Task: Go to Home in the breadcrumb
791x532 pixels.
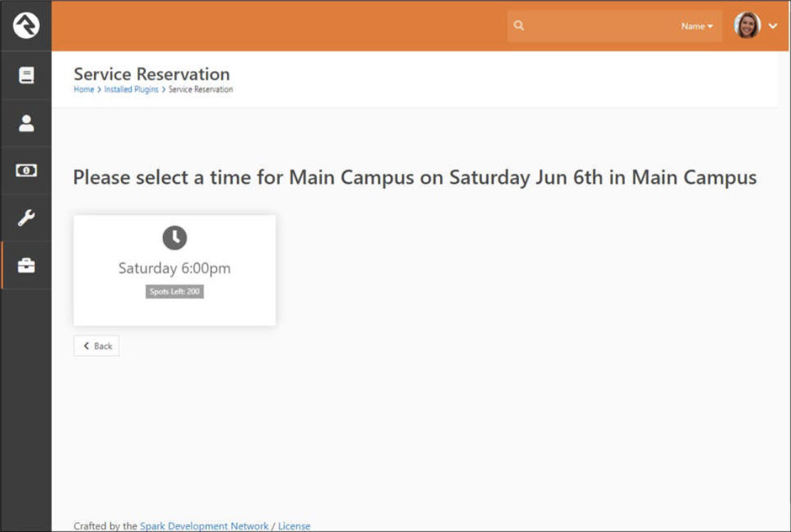Action: [x=83, y=90]
